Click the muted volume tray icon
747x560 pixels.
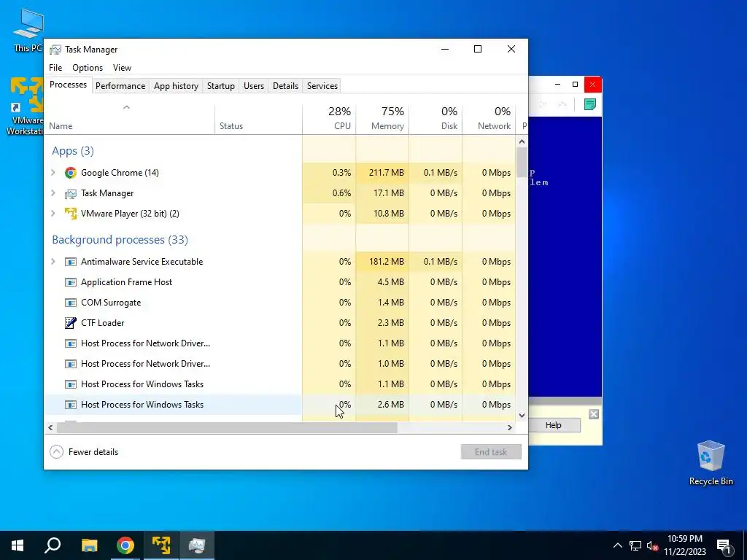pos(652,545)
